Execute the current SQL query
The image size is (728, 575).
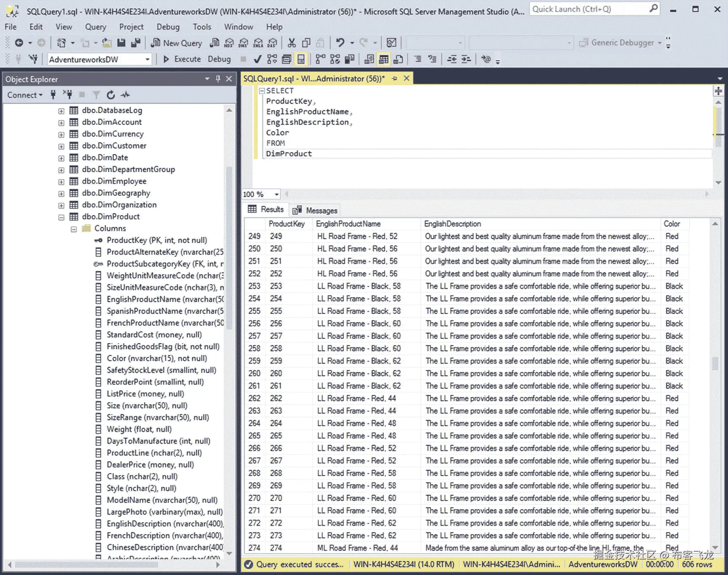point(182,59)
